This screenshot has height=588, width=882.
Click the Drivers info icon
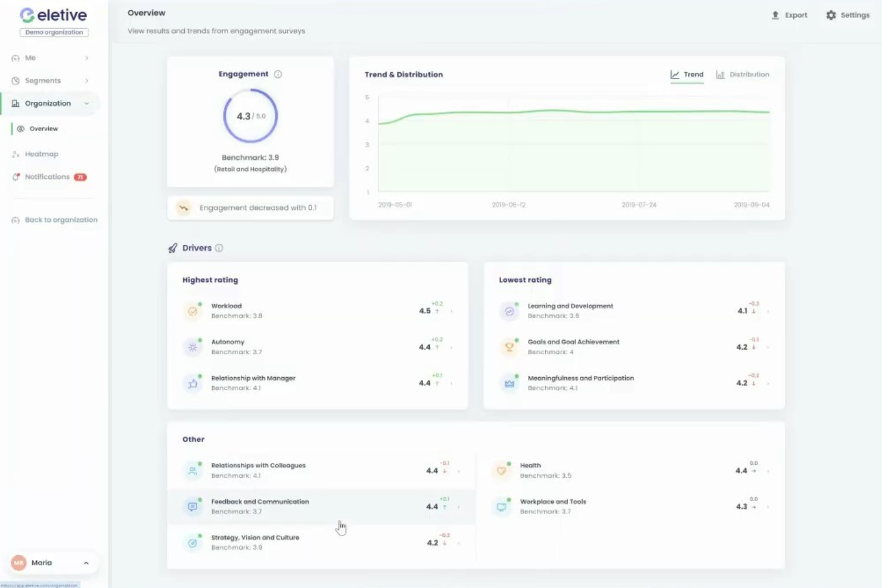click(219, 248)
